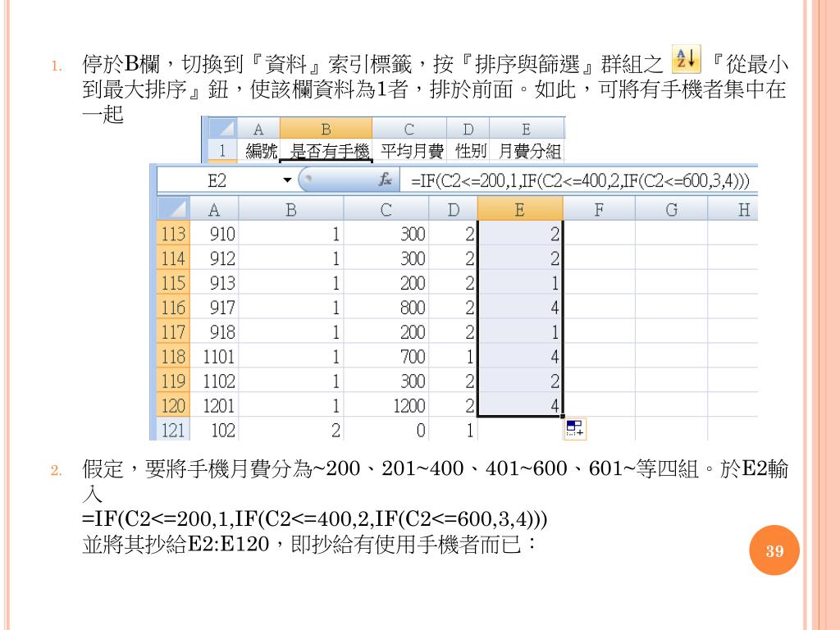Click the select-all corner of the lower spreadsheet
Image resolution: width=840 pixels, height=630 pixels.
click(x=173, y=209)
